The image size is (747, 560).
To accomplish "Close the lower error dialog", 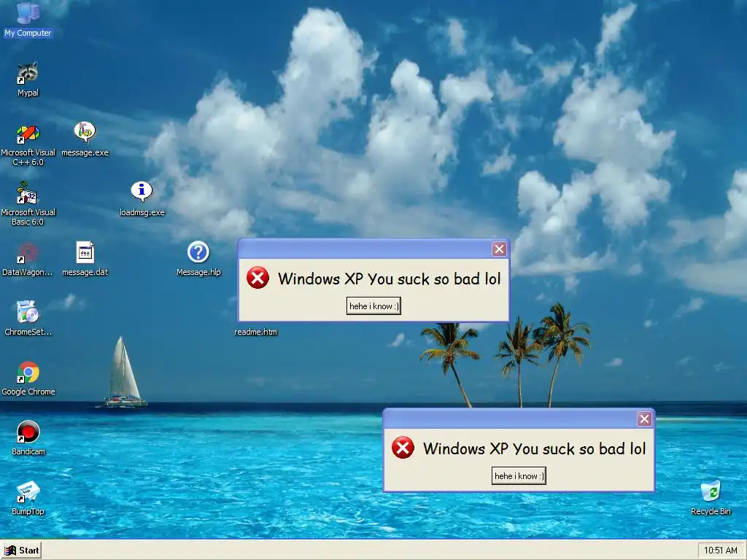I will point(644,419).
